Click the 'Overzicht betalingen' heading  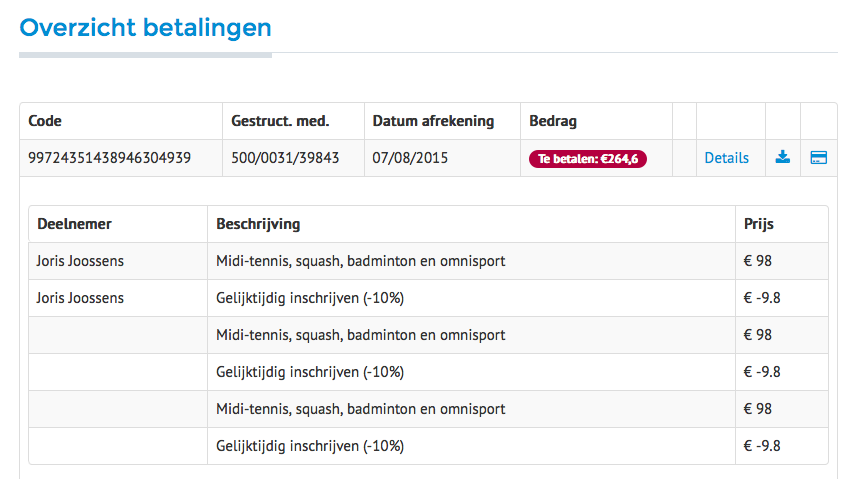tap(146, 28)
